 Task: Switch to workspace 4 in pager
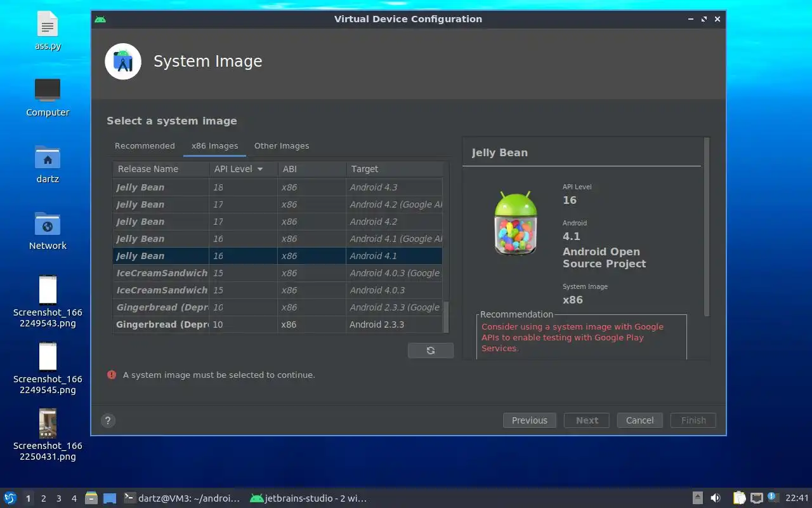(74, 498)
